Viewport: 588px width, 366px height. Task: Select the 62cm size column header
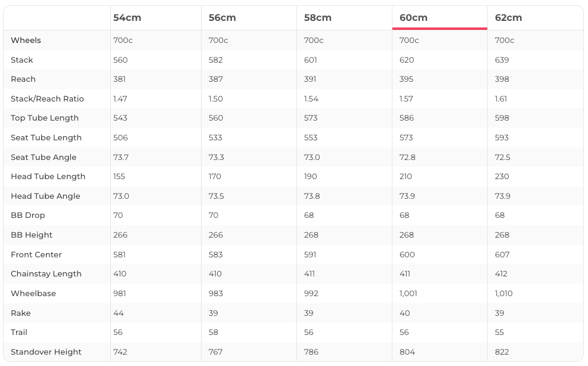coord(509,18)
